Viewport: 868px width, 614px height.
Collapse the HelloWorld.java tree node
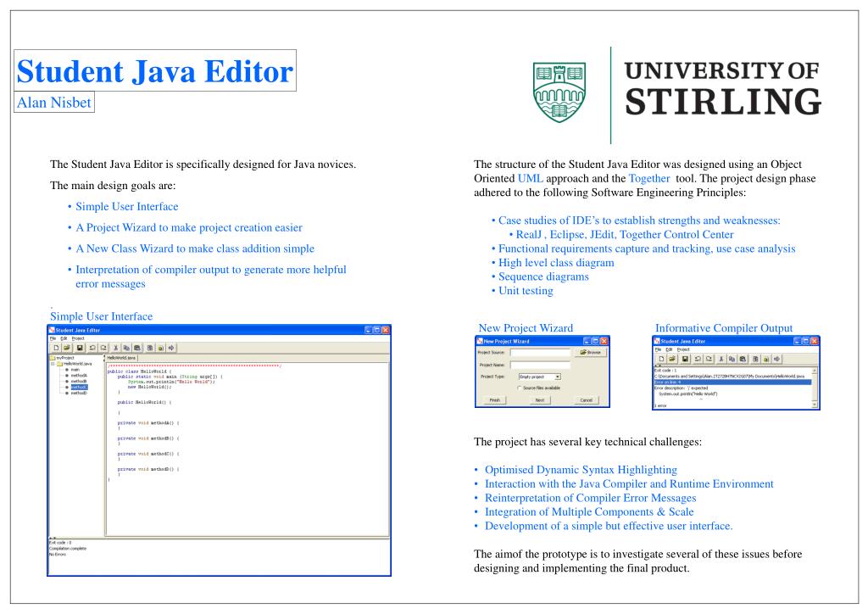[x=53, y=364]
